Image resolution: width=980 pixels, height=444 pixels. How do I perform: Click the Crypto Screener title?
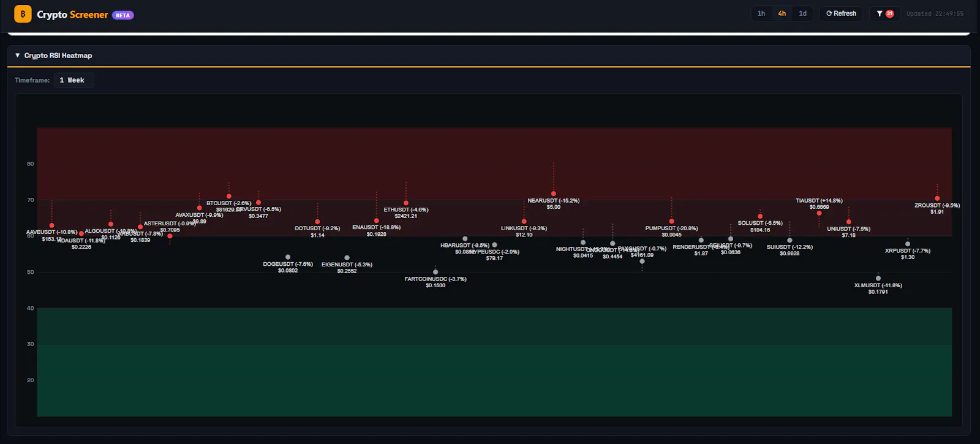click(x=72, y=15)
